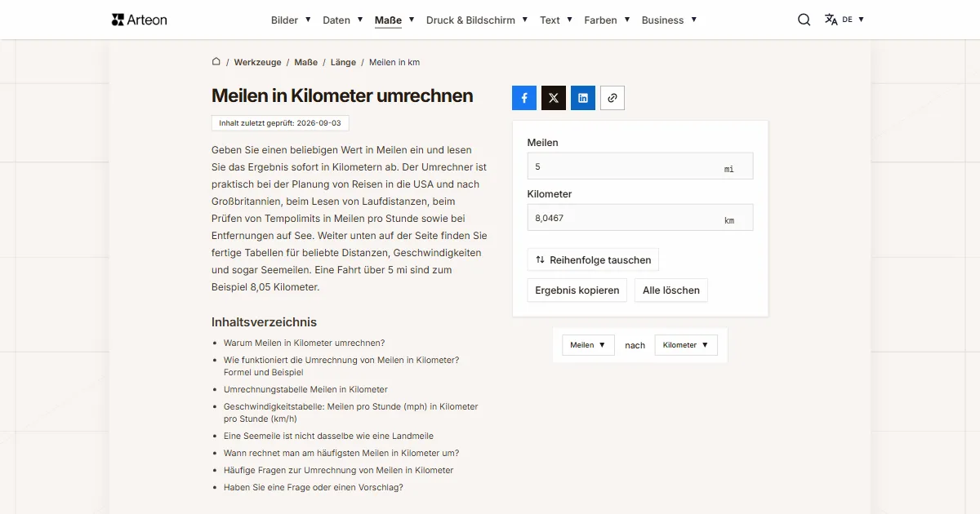
Task: Jump to Wann rechnet man am häufigsten section
Action: coord(341,453)
